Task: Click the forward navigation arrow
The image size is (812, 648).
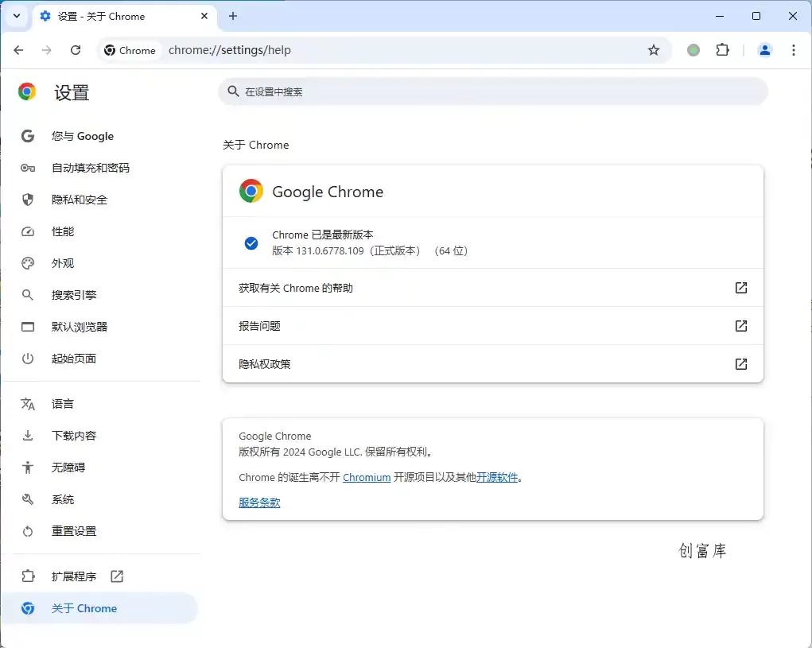Action: pos(47,50)
